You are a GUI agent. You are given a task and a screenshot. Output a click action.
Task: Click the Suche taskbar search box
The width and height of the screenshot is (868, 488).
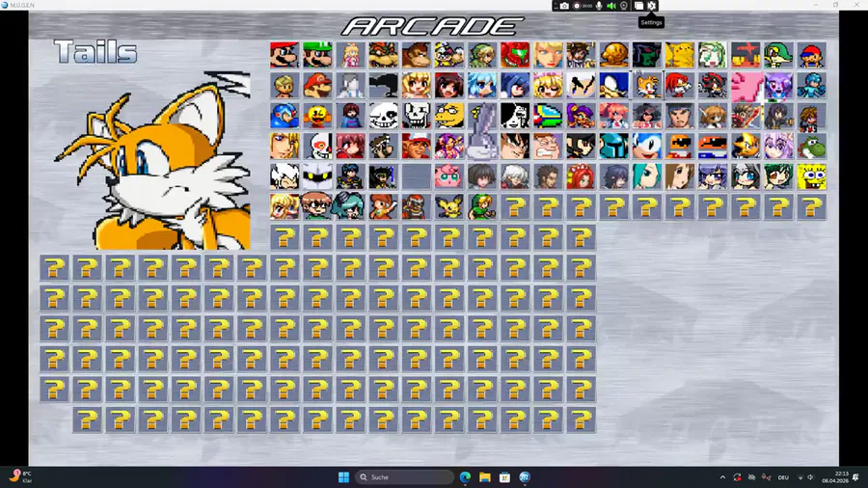403,477
